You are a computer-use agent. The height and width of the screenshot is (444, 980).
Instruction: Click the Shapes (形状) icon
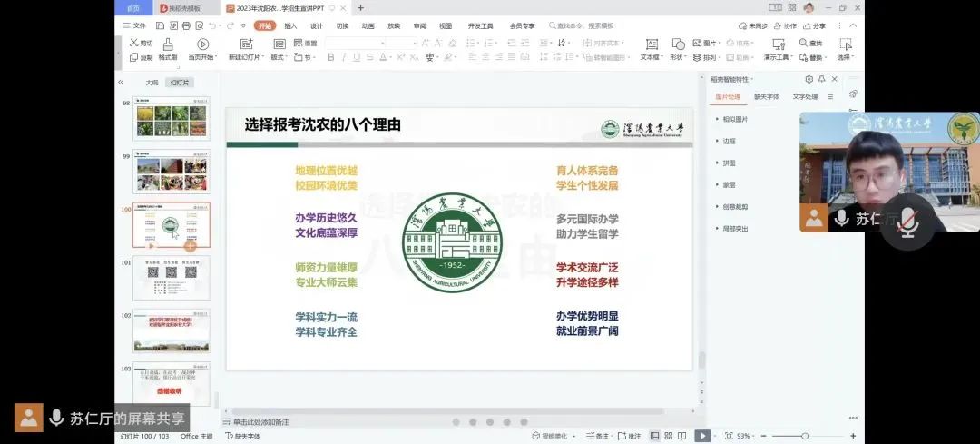pos(678,44)
